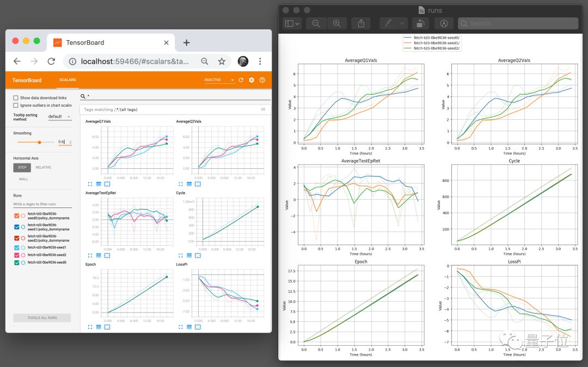588x367 pixels.
Task: Fit AverageTestEpRet chart domain to data
Action: point(107,255)
